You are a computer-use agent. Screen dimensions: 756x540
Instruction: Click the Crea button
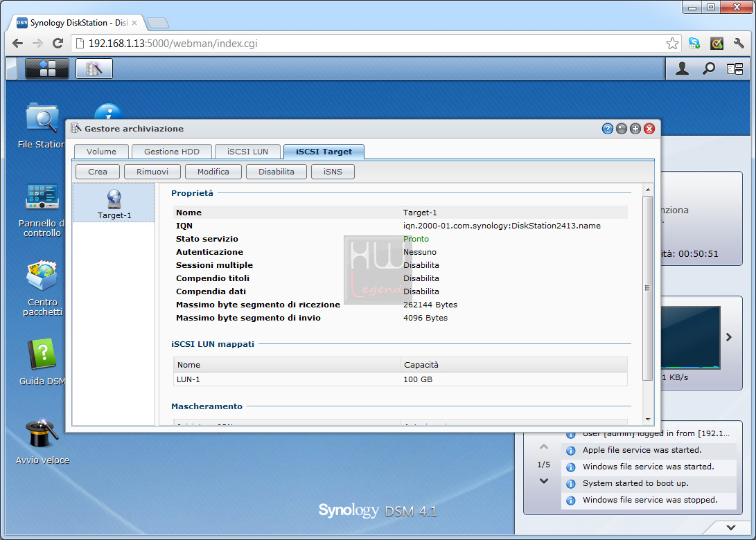coord(98,172)
